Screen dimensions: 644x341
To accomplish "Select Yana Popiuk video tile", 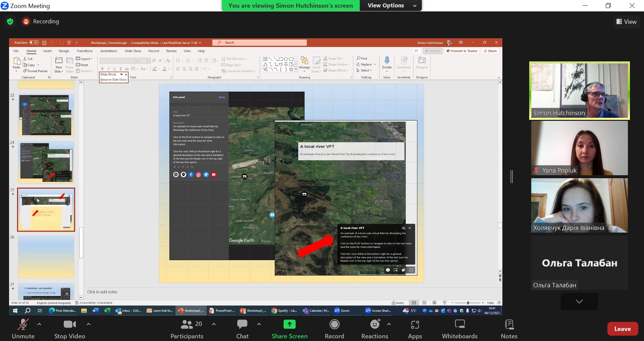I will [579, 148].
